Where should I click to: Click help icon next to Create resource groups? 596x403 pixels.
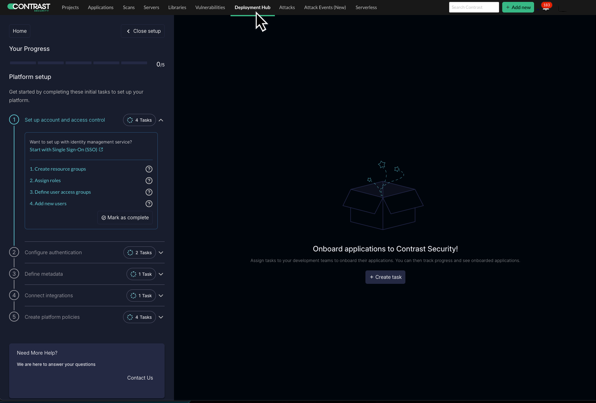pyautogui.click(x=149, y=169)
